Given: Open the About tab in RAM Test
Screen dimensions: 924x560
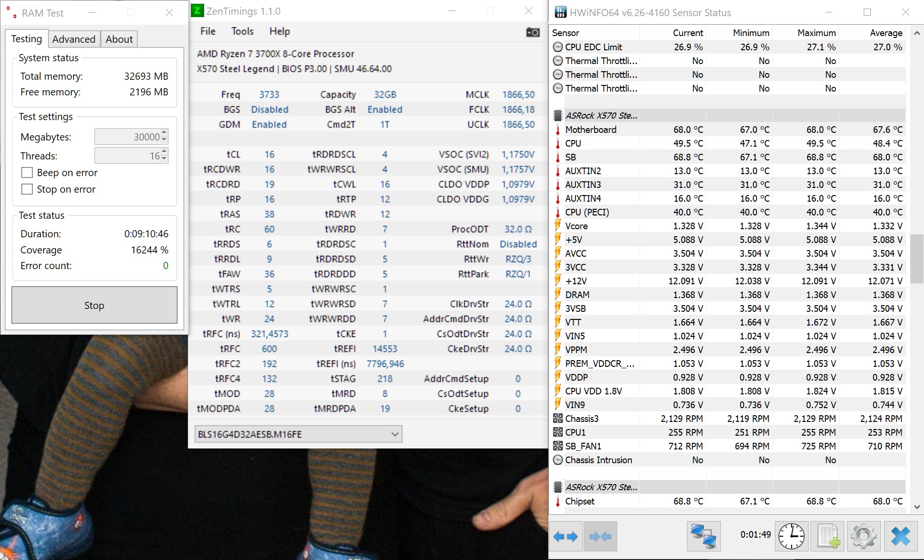Looking at the screenshot, I should tap(119, 39).
